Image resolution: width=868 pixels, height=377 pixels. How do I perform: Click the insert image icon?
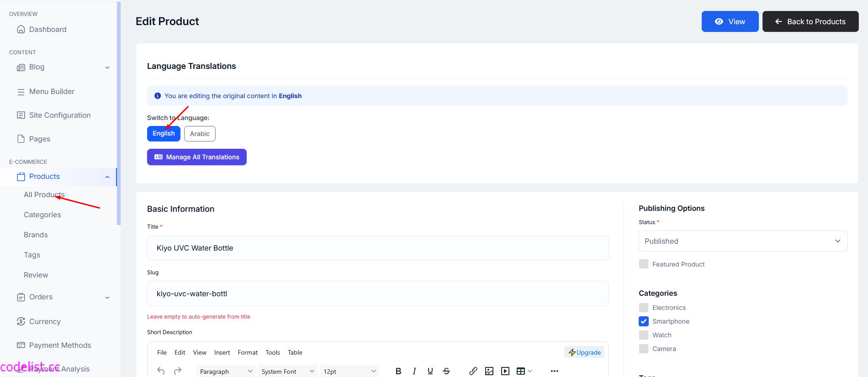pyautogui.click(x=489, y=371)
